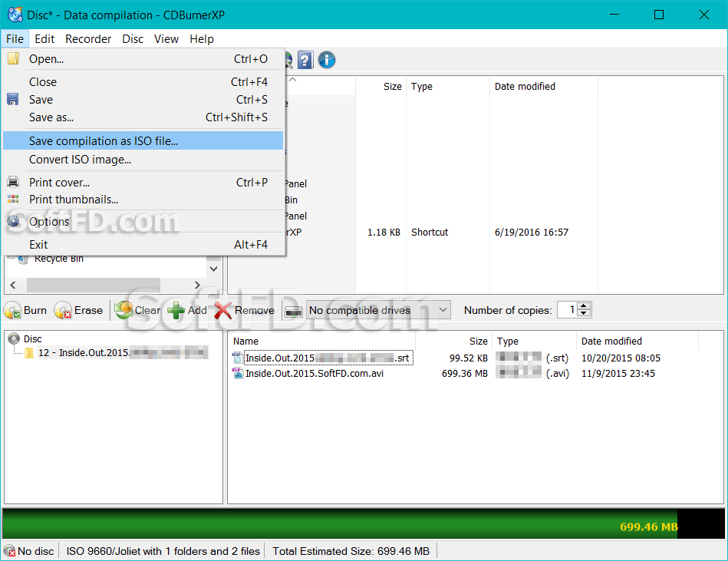728x561 pixels.
Task: Select the 12 - Inside.Out.2015 folder label
Action: (x=123, y=353)
